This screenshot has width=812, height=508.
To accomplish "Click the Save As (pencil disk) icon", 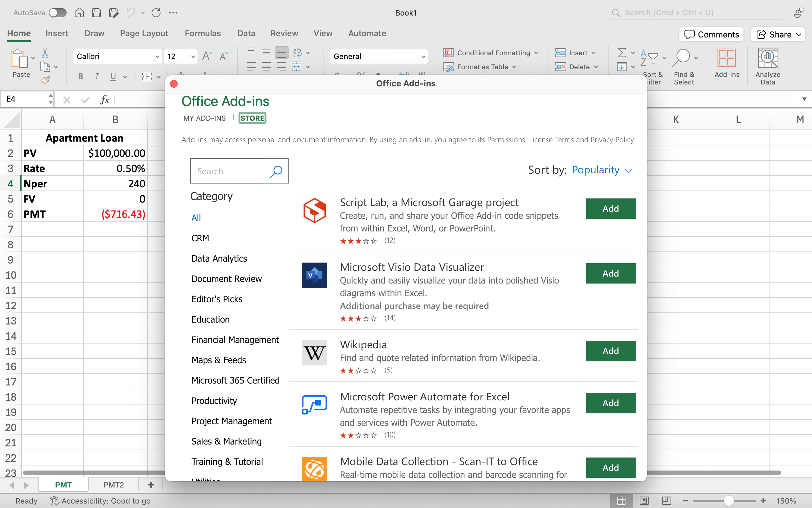I will pos(114,13).
